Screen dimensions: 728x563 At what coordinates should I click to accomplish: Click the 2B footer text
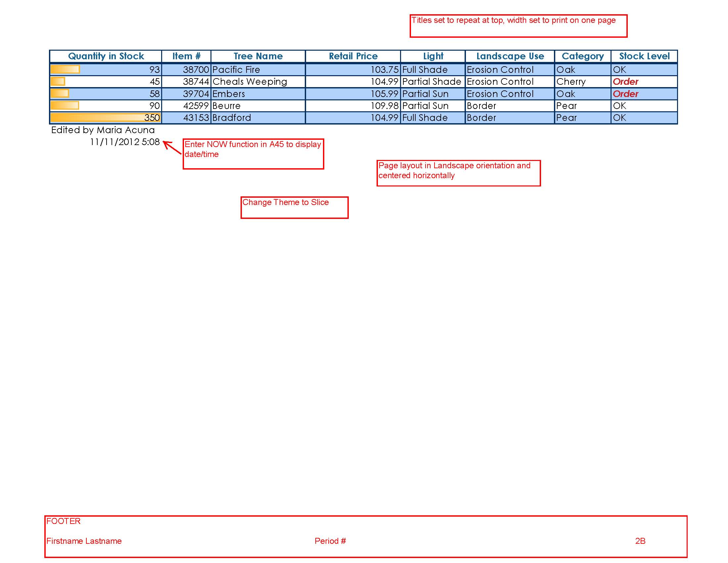(640, 541)
